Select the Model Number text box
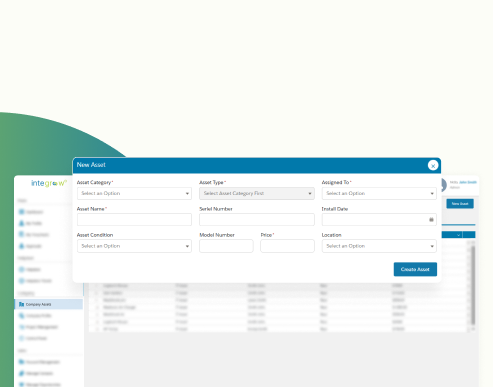Screen dimensions: 493x387 pyautogui.click(x=226, y=246)
